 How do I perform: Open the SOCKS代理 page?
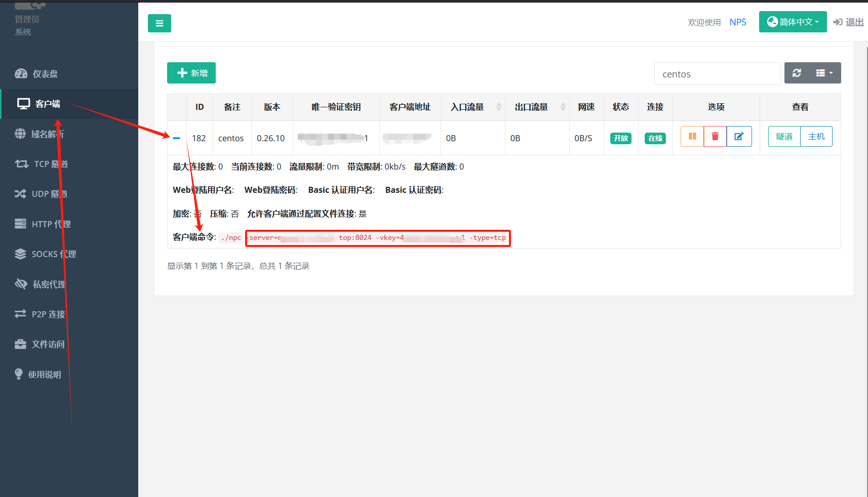[x=54, y=254]
